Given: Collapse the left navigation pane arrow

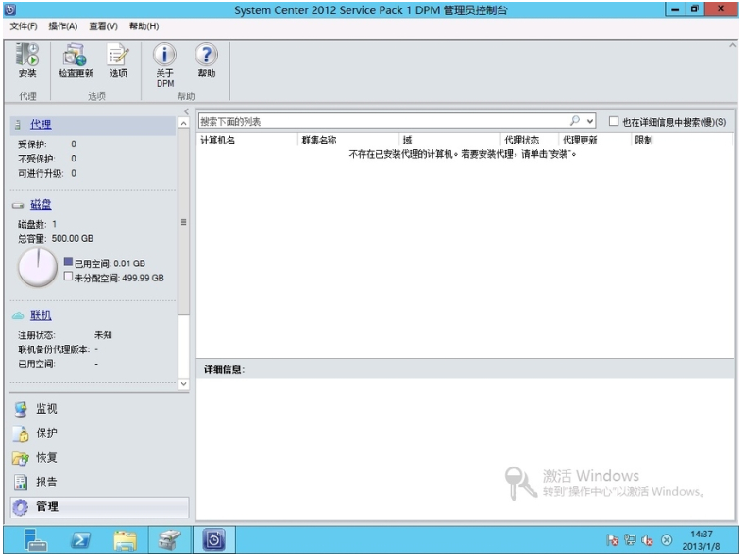Looking at the screenshot, I should (186, 111).
